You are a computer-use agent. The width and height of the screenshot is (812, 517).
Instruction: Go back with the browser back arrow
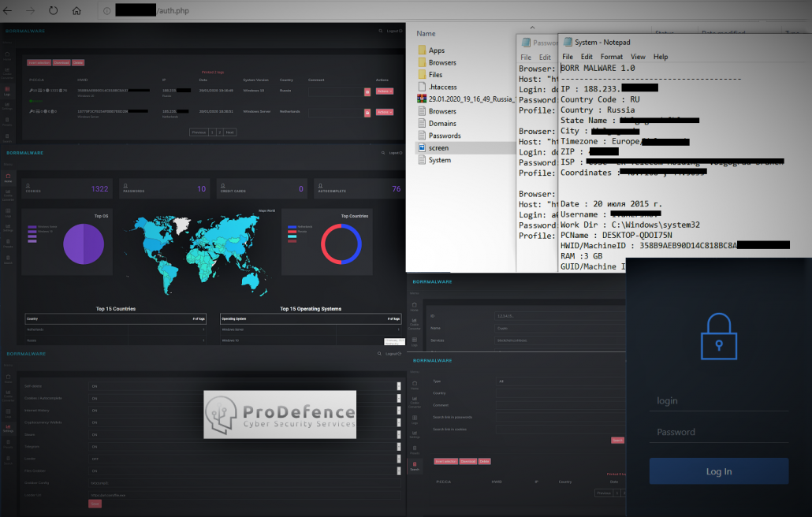coord(7,10)
